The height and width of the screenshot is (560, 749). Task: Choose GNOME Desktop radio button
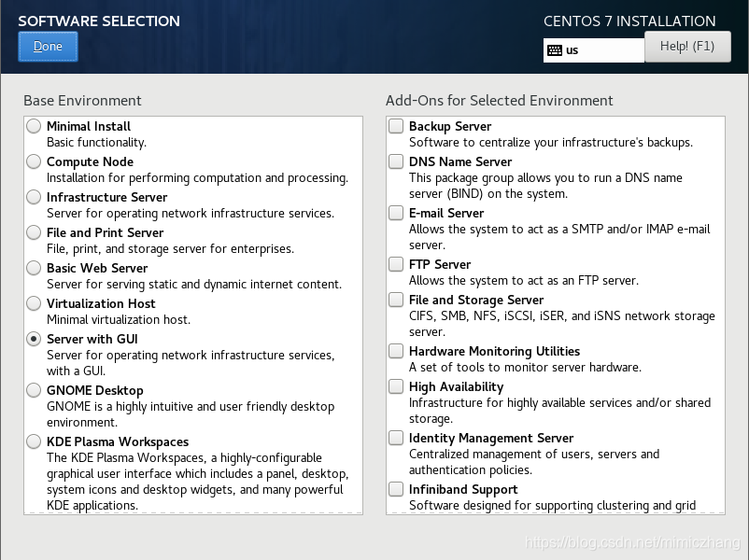pos(34,390)
